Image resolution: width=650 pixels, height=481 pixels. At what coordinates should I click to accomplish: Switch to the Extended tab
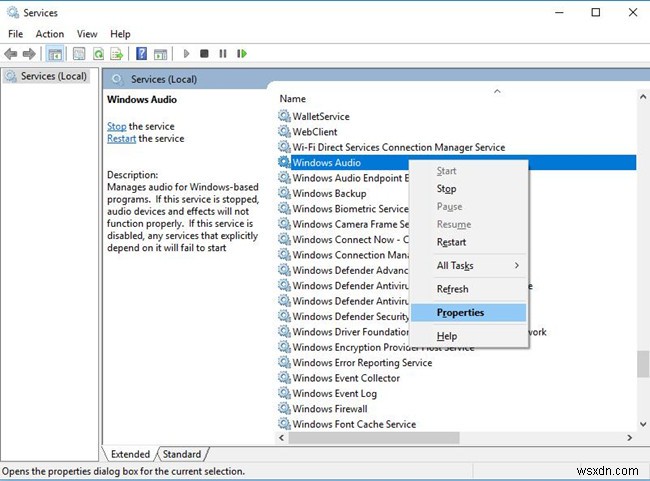click(x=130, y=454)
